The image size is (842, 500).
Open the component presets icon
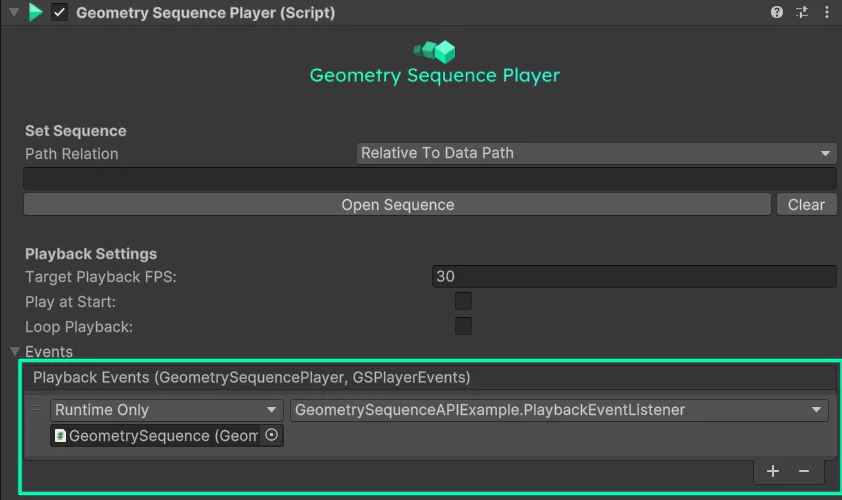pyautogui.click(x=802, y=12)
